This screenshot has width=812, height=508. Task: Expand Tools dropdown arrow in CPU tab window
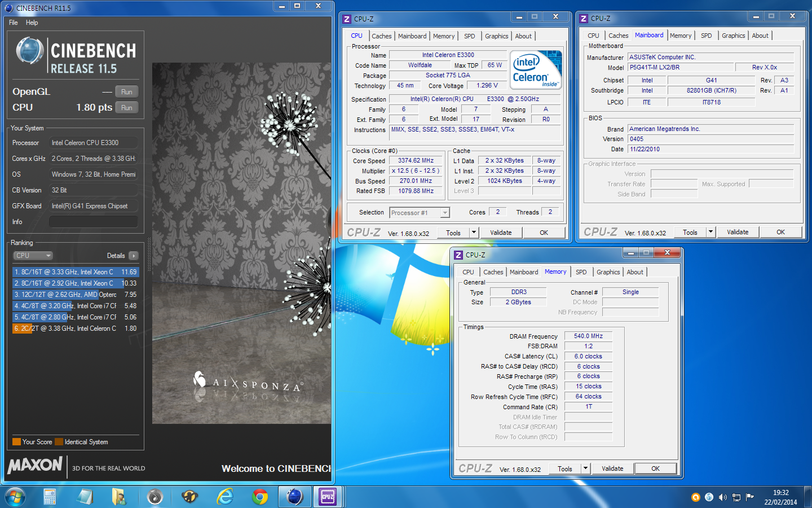pos(474,233)
